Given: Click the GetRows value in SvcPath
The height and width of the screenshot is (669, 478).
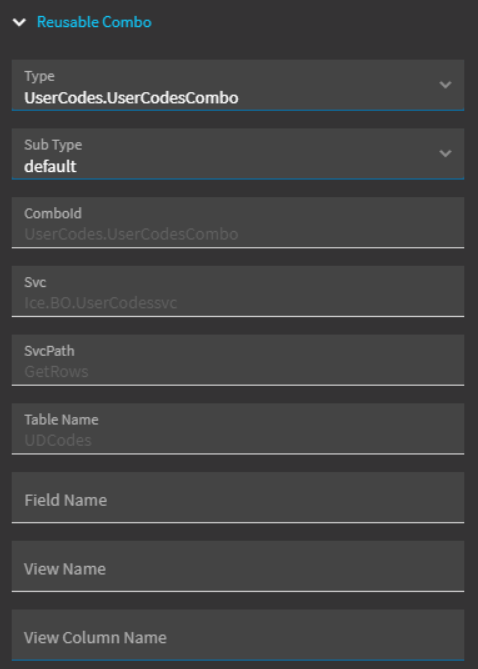Looking at the screenshot, I should [56, 372].
